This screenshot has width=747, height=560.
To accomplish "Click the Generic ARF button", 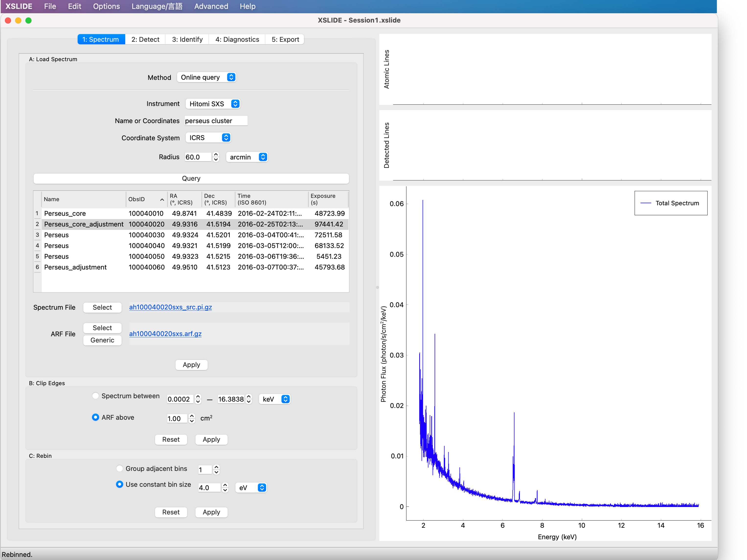I will point(102,340).
